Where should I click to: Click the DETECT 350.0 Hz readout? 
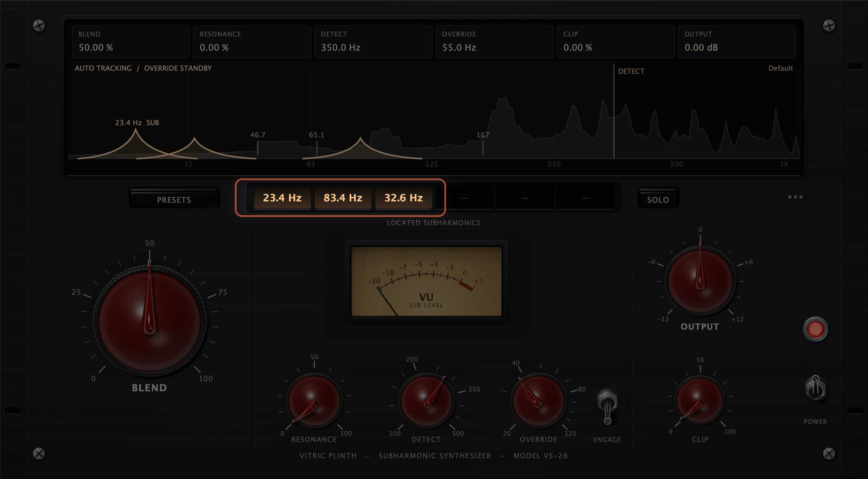tap(373, 42)
